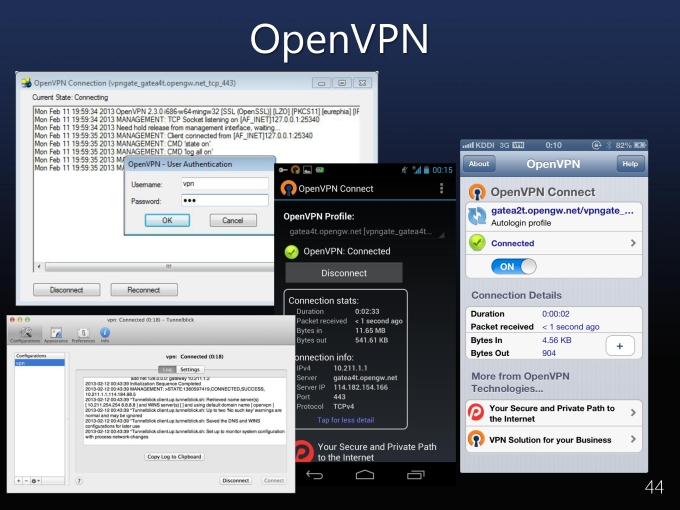Tap the Android Home navigation button
Image resolution: width=680 pixels, height=510 pixels.
pos(365,475)
